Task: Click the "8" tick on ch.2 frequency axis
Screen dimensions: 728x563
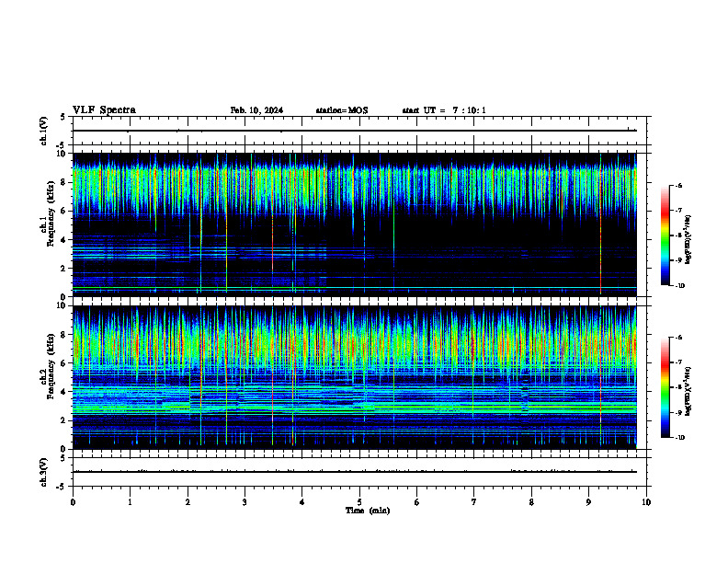Action: [x=64, y=335]
